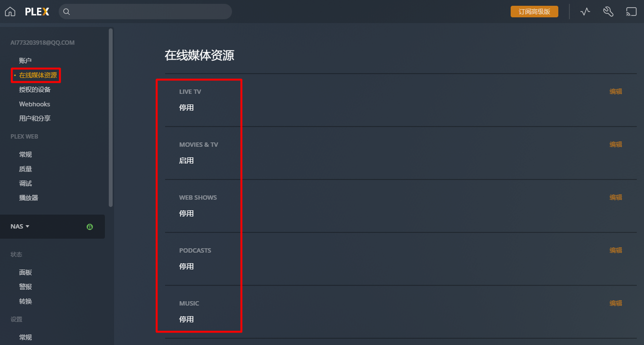Image resolution: width=644 pixels, height=345 pixels.
Task: Click green lock icon beside NAS
Action: click(90, 227)
